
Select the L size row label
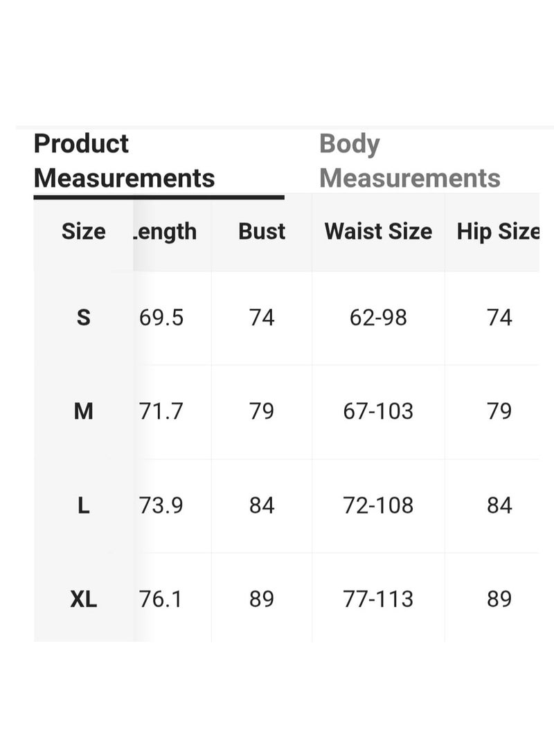click(x=83, y=506)
